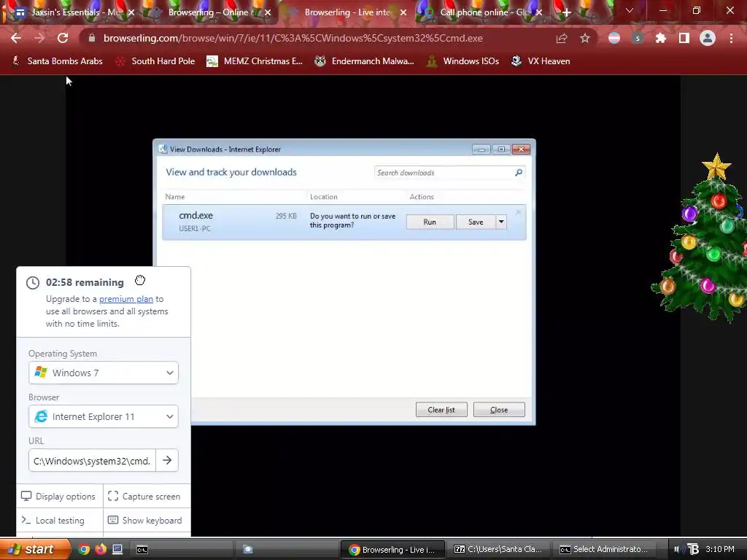Bookmark this tab with the star icon
The height and width of the screenshot is (560, 747).
(x=585, y=38)
